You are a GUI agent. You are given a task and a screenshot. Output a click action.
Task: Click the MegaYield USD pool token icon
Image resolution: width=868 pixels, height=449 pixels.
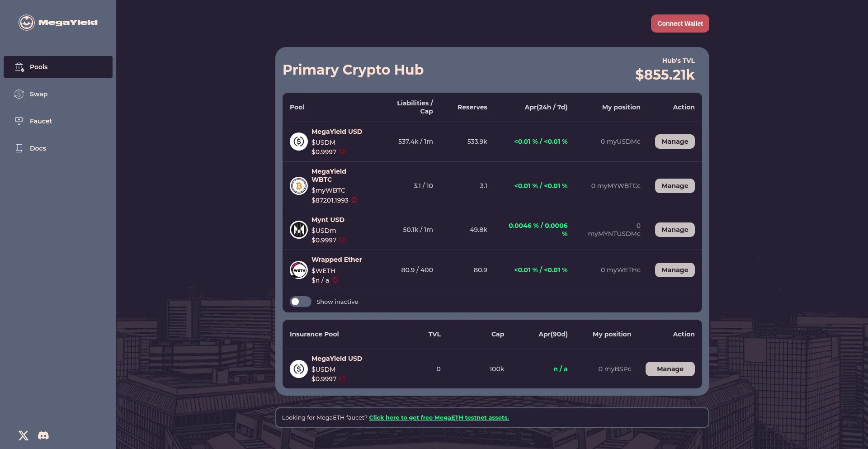tap(298, 142)
